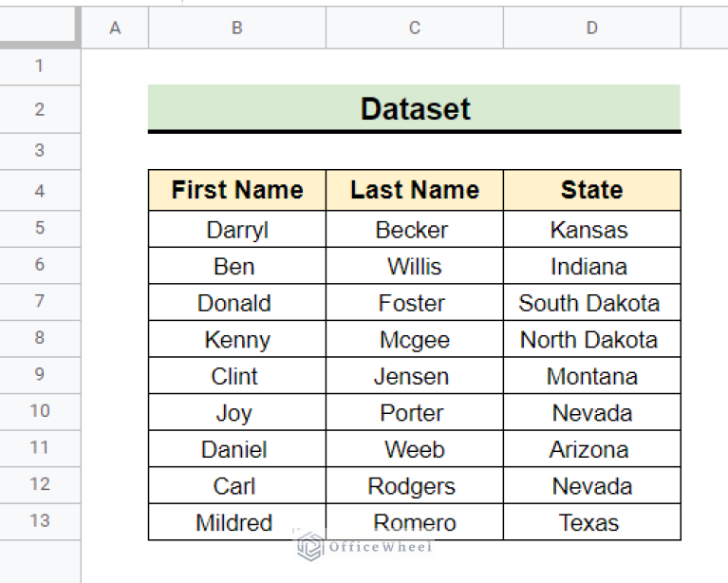Select the cell containing Willis
Viewport: 728px width, 583px height.
point(415,267)
